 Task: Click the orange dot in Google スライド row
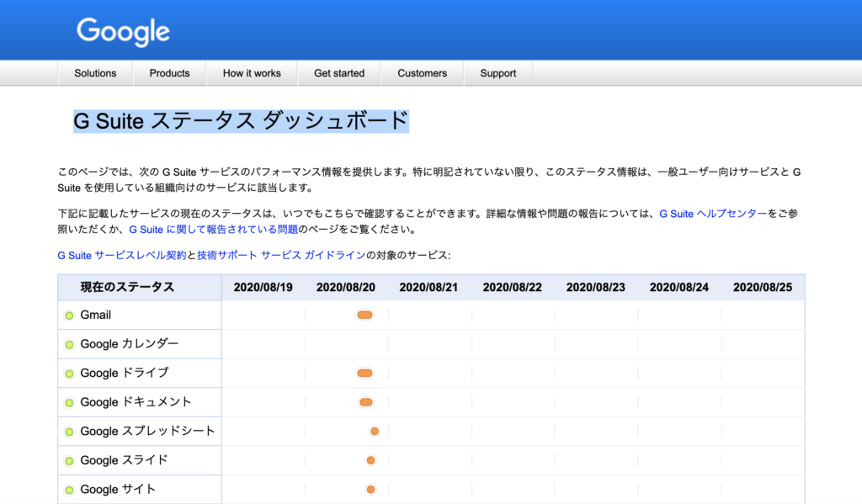[x=370, y=460]
